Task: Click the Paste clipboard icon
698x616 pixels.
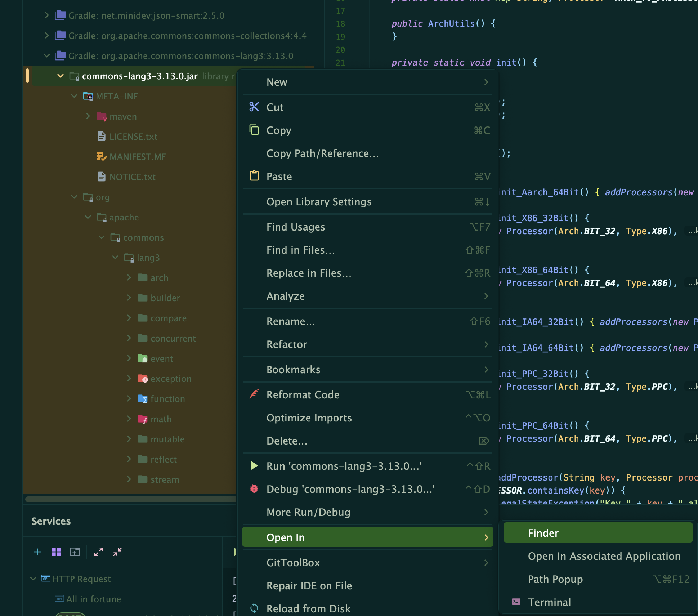Action: pyautogui.click(x=254, y=176)
